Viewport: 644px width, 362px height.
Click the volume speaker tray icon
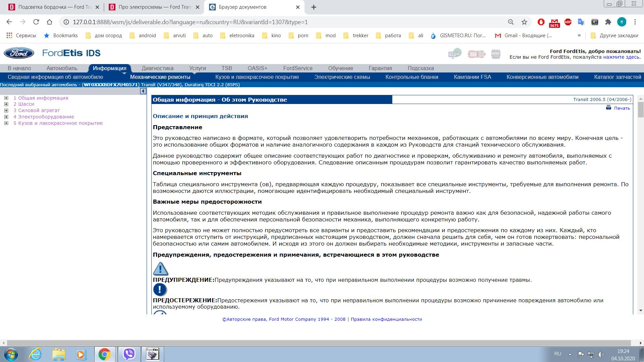601,354
